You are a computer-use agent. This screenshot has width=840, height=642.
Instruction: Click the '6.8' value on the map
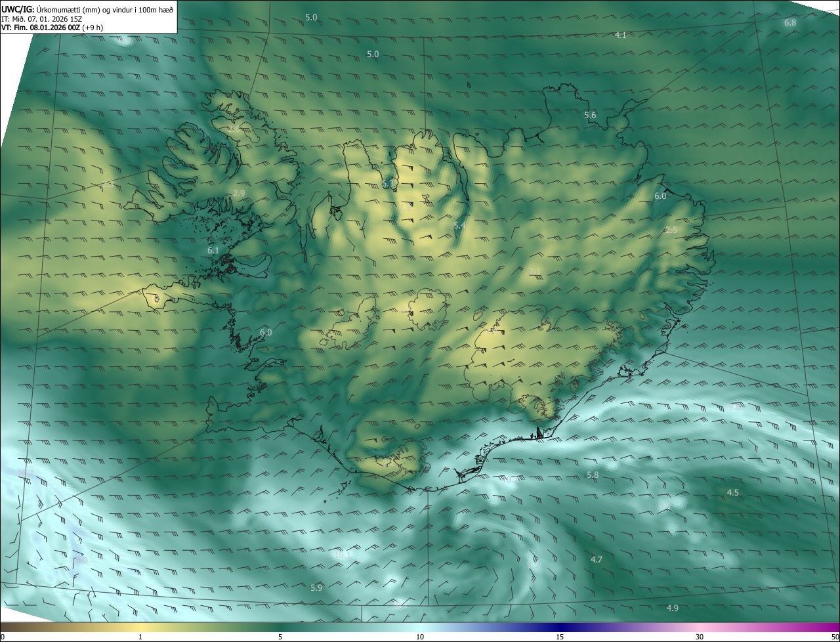pyautogui.click(x=790, y=23)
